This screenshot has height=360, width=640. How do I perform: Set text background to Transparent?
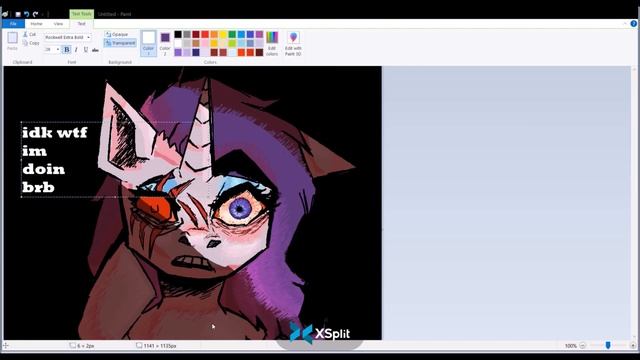tap(120, 43)
